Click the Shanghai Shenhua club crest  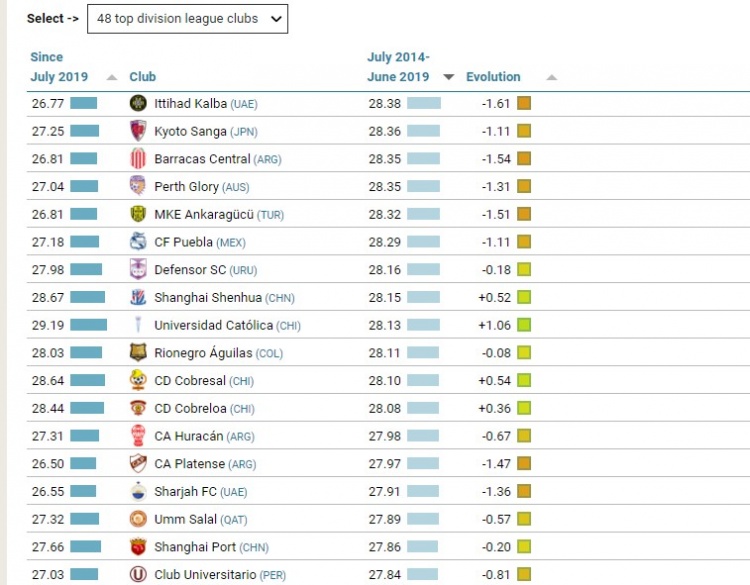138,297
